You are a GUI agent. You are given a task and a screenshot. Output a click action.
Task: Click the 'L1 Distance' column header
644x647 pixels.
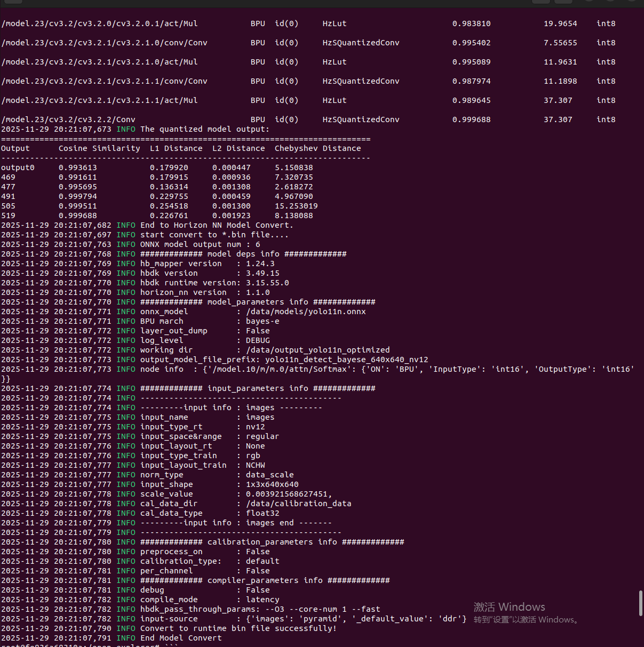[x=176, y=148]
